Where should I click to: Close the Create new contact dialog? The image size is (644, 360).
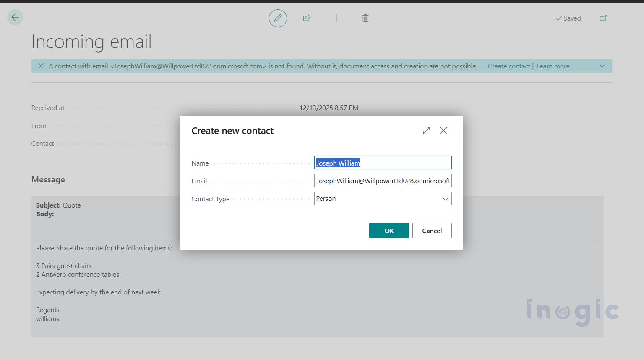point(443,131)
